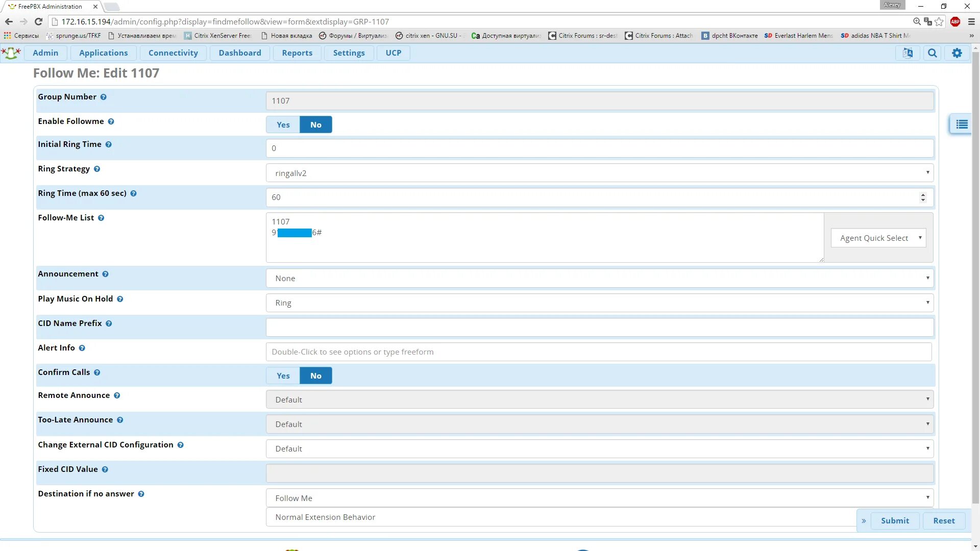The image size is (980, 551).
Task: Open the Play Music On Hold dropdown
Action: click(599, 303)
